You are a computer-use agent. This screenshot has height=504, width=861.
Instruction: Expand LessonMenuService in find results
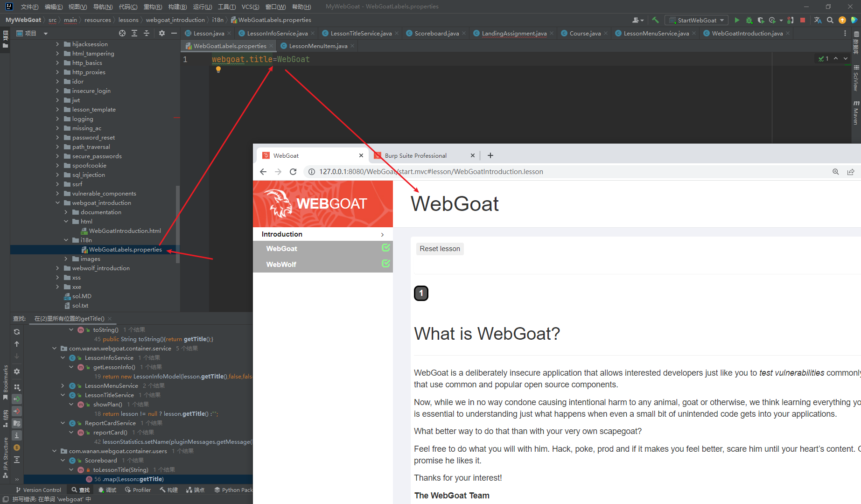coord(63,385)
